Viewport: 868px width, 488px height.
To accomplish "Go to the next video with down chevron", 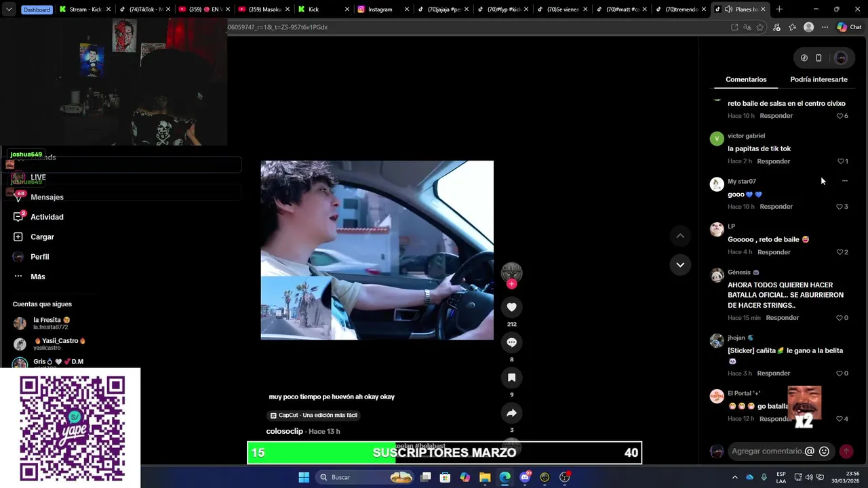I will 680,264.
